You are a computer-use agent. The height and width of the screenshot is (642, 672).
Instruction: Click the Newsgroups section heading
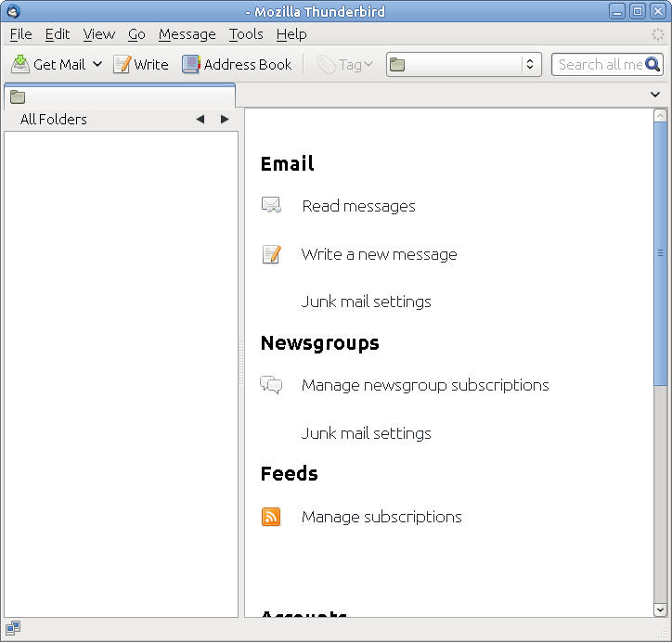tap(319, 343)
